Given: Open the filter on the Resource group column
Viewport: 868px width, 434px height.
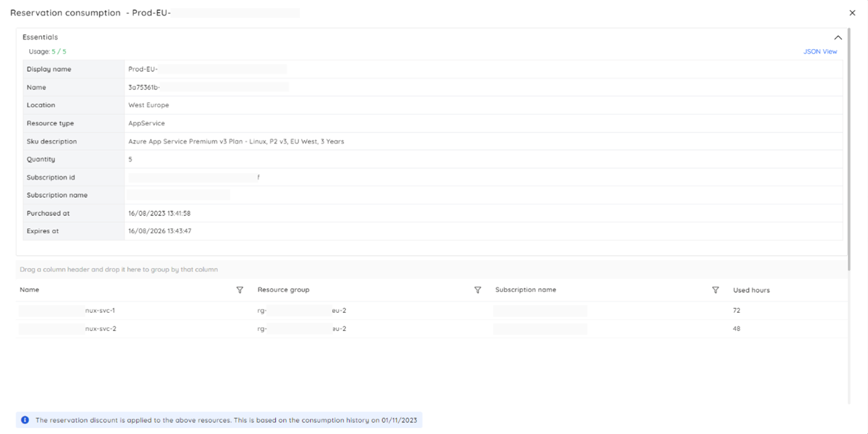Looking at the screenshot, I should [x=478, y=289].
